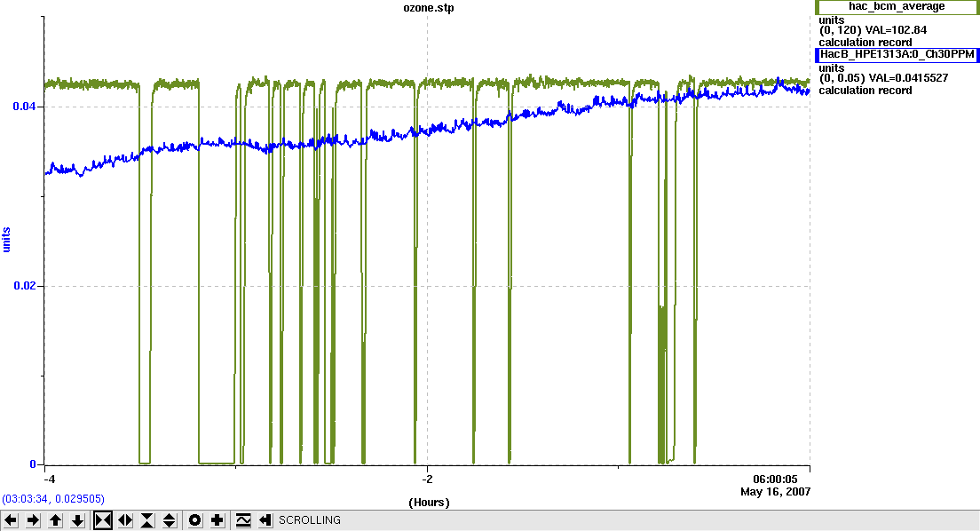Click the plus crosshair icon
The image size is (980, 531).
(217, 520)
